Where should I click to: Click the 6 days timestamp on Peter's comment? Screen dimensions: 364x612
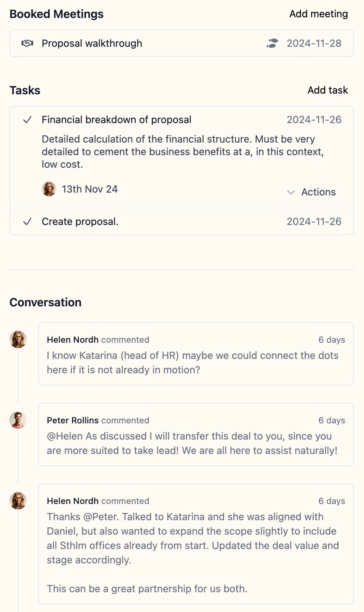(331, 420)
